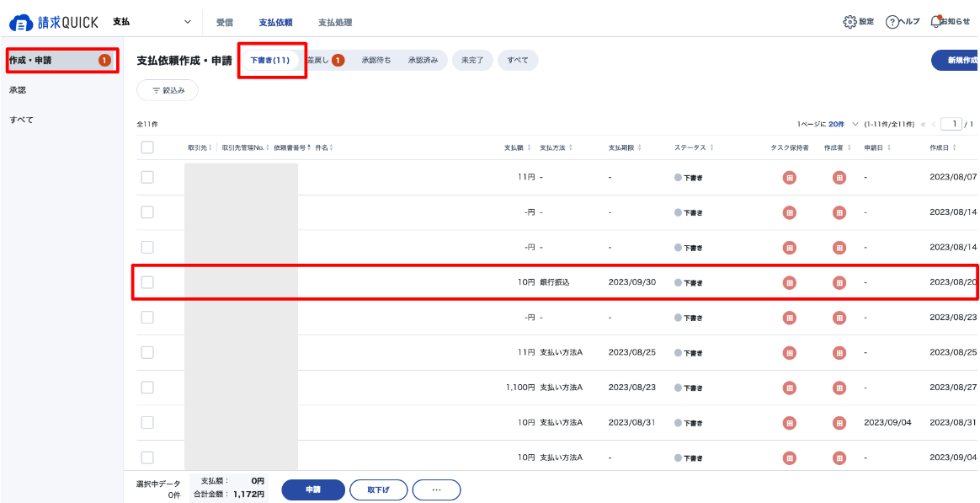Select the 差戻し filter tab
Viewport: 980px width, 503px height.
coord(326,60)
